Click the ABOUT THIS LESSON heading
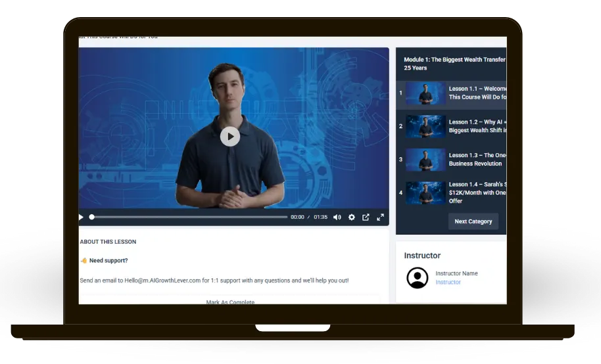Screen dimensions: 601x364 point(108,242)
